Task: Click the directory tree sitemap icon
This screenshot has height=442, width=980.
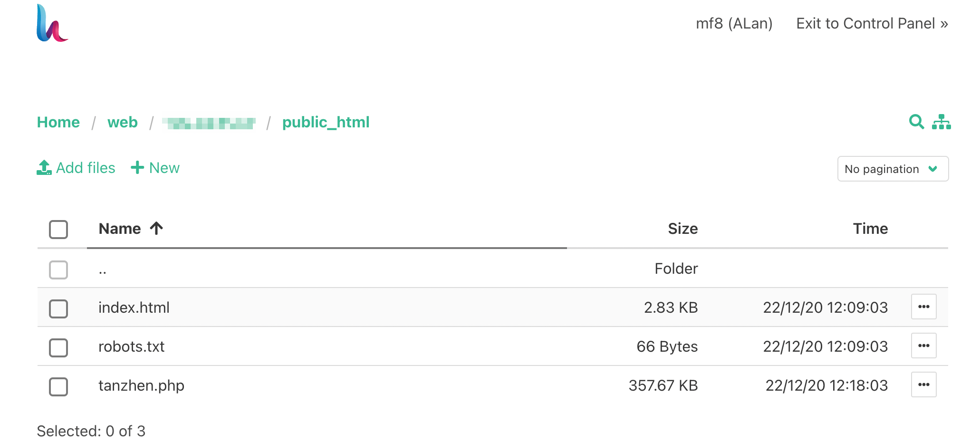Action: click(x=941, y=122)
